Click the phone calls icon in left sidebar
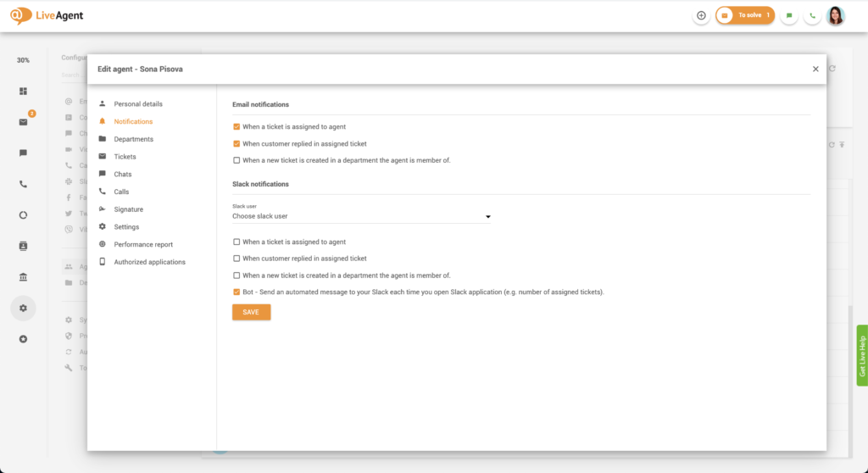 (23, 184)
